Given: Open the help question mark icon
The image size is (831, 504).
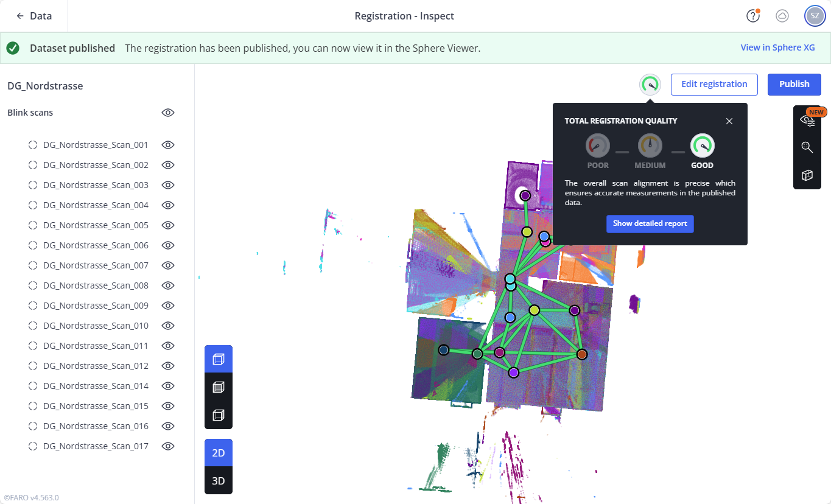Looking at the screenshot, I should point(753,16).
